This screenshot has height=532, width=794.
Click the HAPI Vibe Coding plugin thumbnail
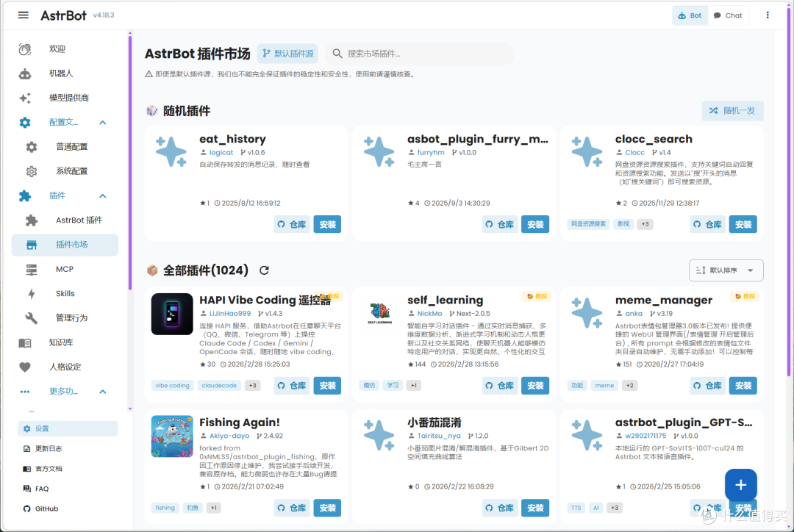click(172, 314)
